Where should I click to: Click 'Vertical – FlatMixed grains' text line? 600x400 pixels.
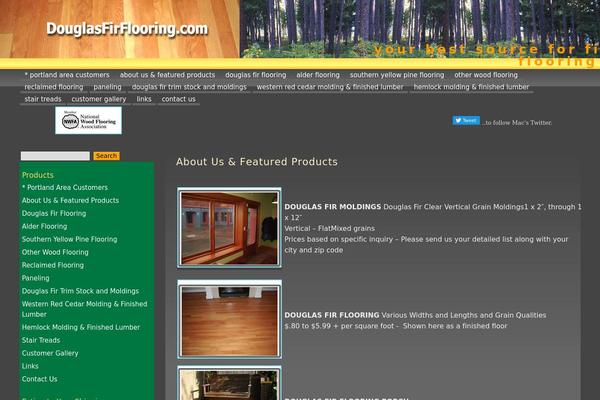(x=329, y=229)
